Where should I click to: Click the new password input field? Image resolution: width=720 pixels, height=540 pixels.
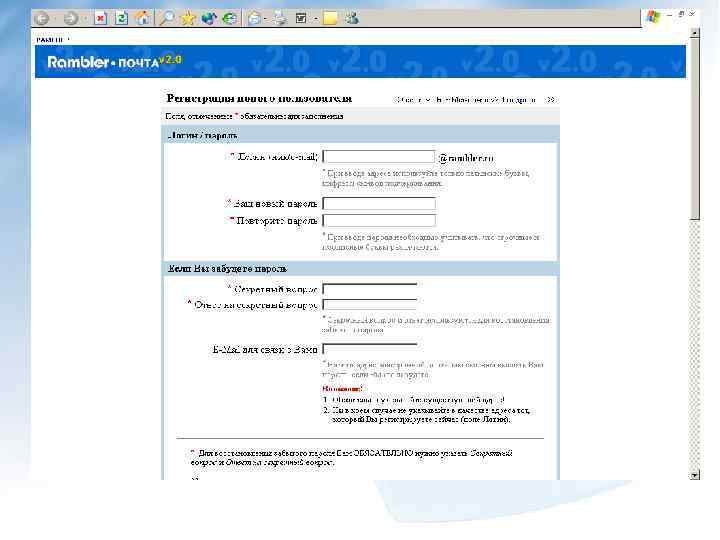point(379,203)
